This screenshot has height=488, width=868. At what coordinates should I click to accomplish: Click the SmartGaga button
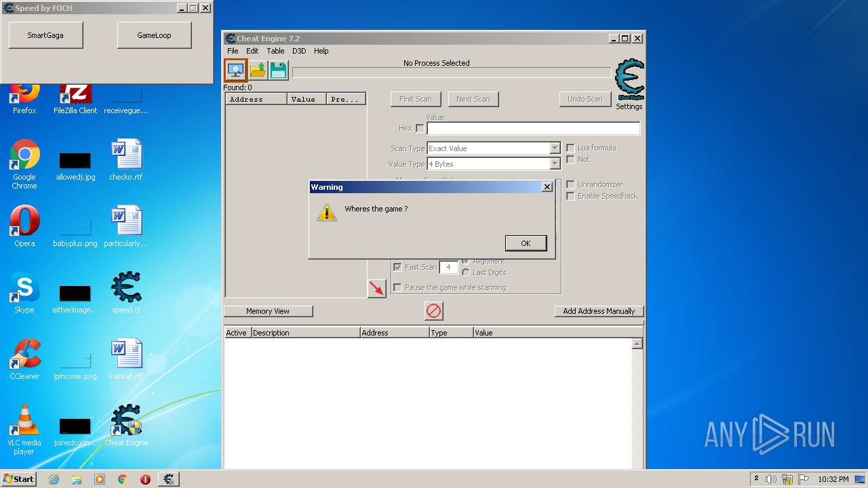point(45,35)
